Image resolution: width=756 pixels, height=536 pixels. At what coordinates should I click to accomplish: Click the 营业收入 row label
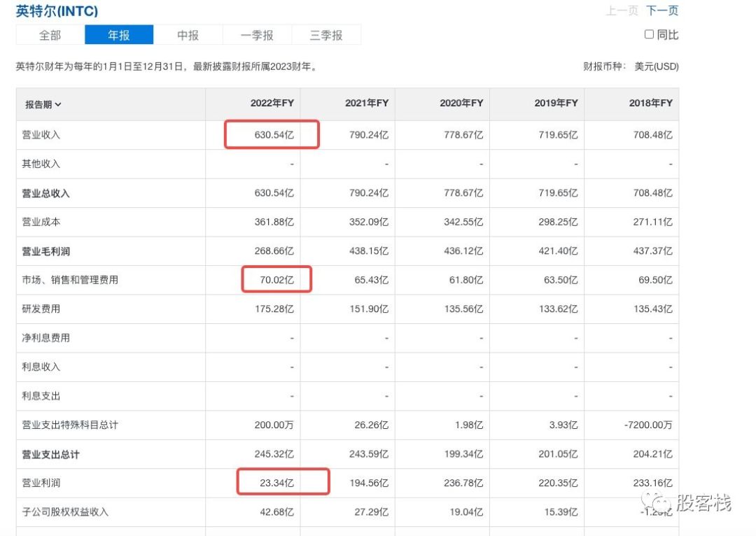click(x=41, y=135)
